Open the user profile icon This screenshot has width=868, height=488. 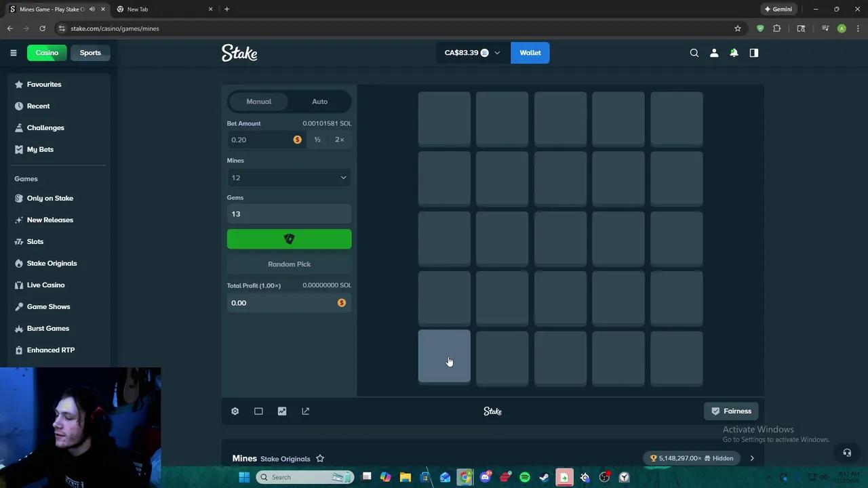(x=714, y=53)
